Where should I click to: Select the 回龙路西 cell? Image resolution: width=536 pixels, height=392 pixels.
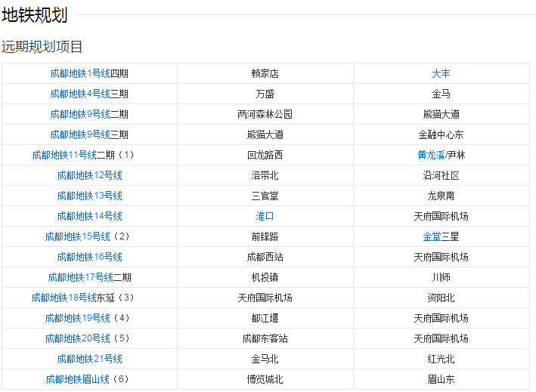265,155
